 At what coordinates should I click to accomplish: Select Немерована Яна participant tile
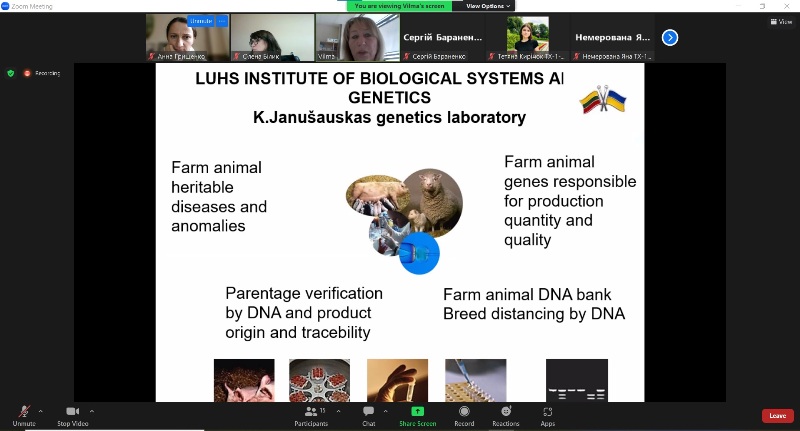612,37
